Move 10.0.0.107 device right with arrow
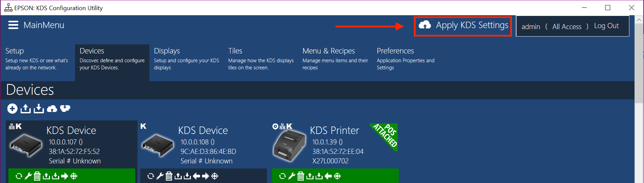Image resolution: width=644 pixels, height=183 pixels. point(65,176)
